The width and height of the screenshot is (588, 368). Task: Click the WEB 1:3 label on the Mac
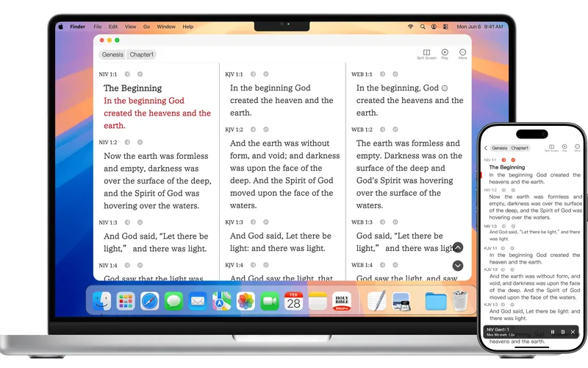pos(362,222)
